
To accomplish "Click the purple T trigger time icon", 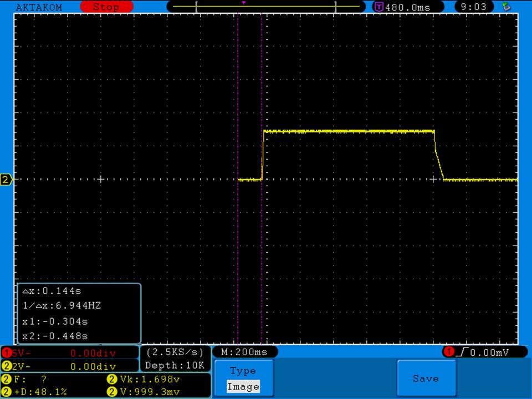I will click(379, 7).
